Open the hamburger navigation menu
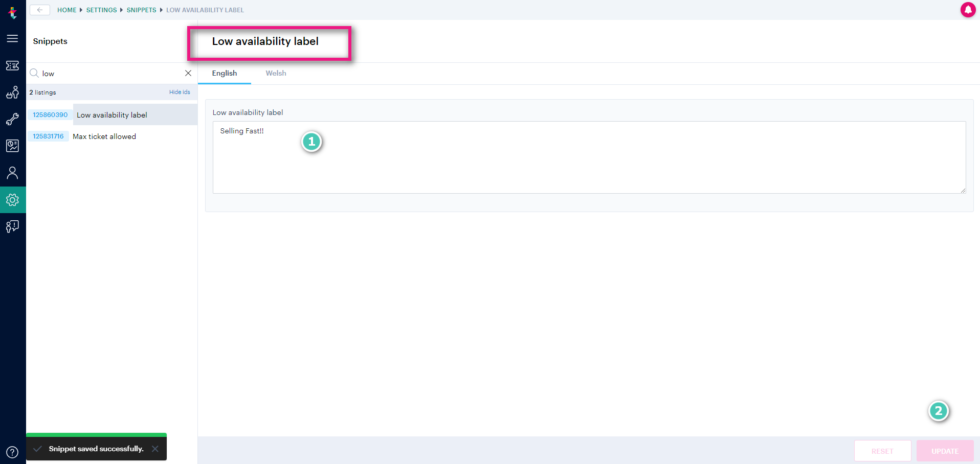 [x=13, y=38]
